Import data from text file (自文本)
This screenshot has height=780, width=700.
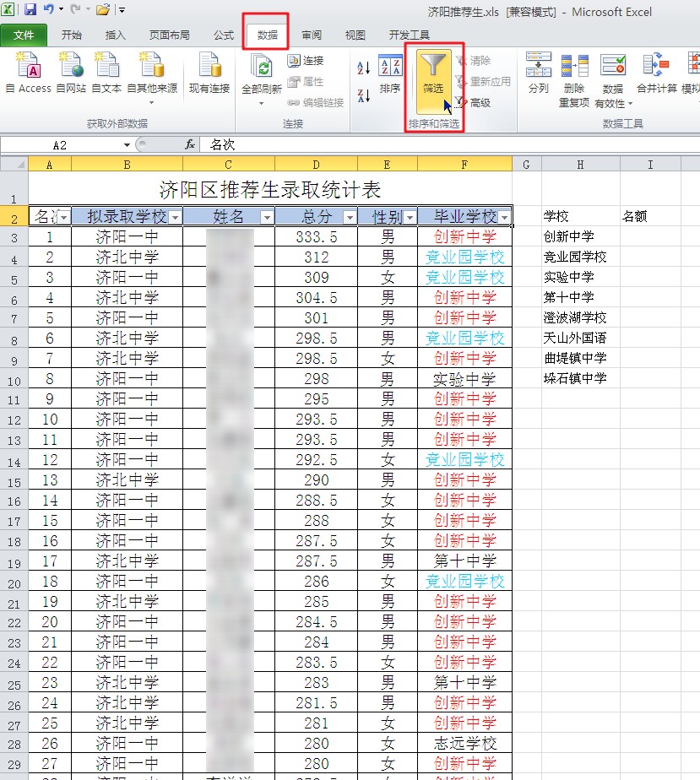point(106,73)
